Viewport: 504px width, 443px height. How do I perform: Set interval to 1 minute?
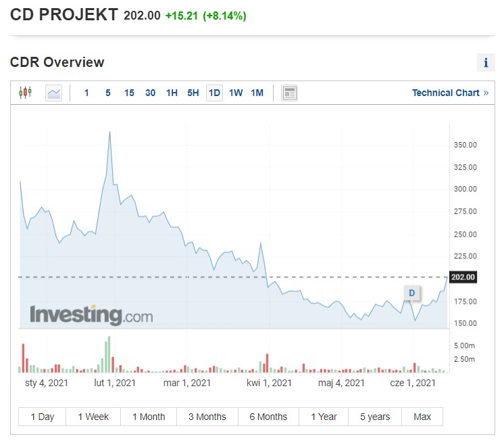tap(86, 93)
